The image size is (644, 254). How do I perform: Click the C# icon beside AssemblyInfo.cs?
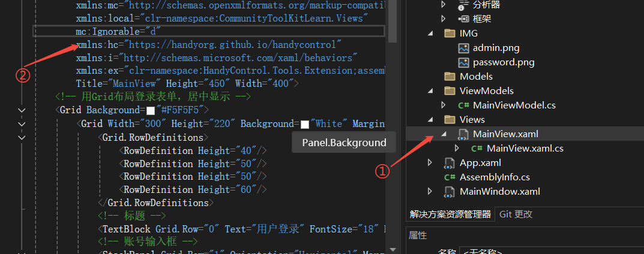450,177
